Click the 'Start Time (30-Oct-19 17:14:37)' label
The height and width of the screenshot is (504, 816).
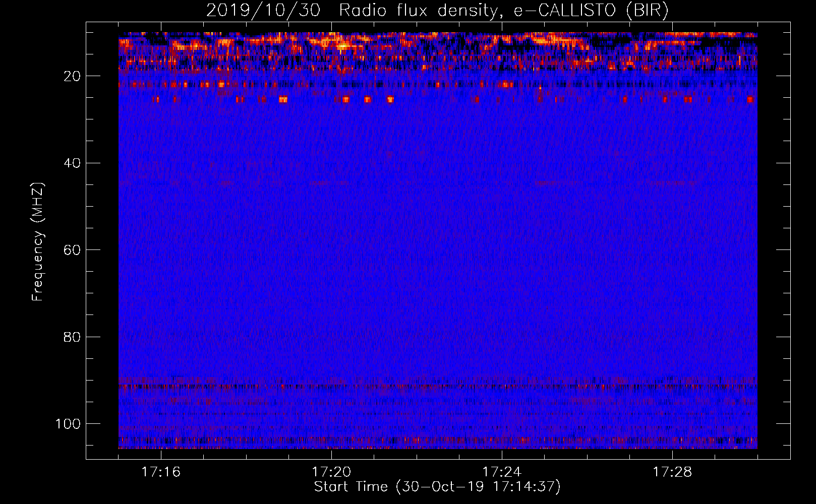coord(437,487)
